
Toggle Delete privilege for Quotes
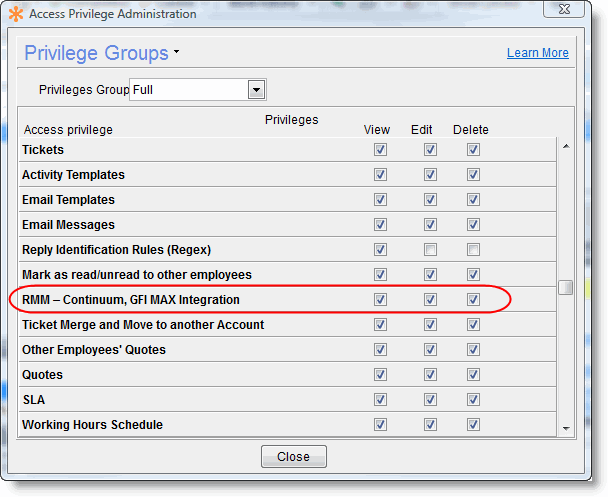(473, 375)
